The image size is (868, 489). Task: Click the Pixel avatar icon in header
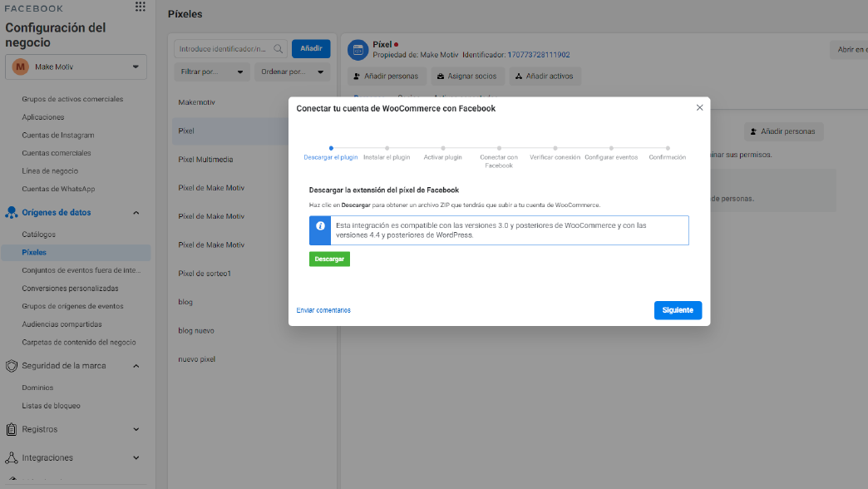pyautogui.click(x=358, y=50)
